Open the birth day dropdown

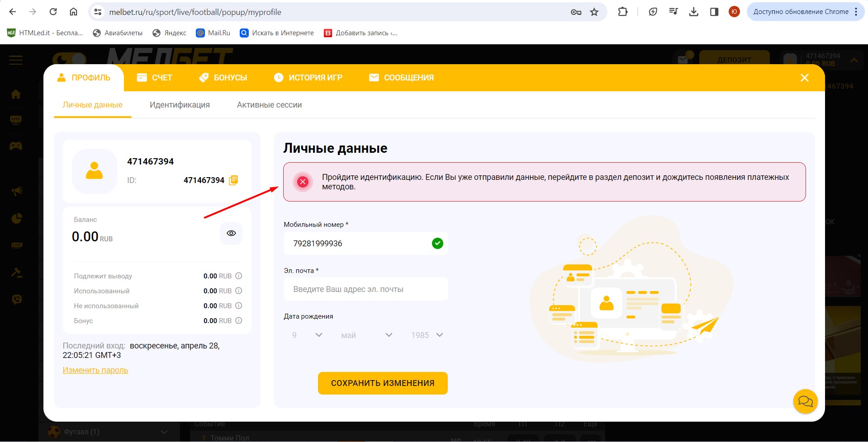click(307, 335)
